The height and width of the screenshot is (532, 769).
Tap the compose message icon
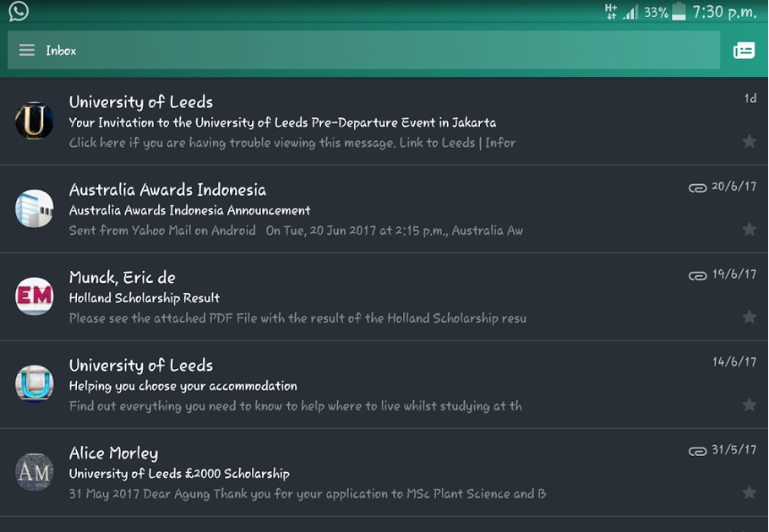(744, 51)
